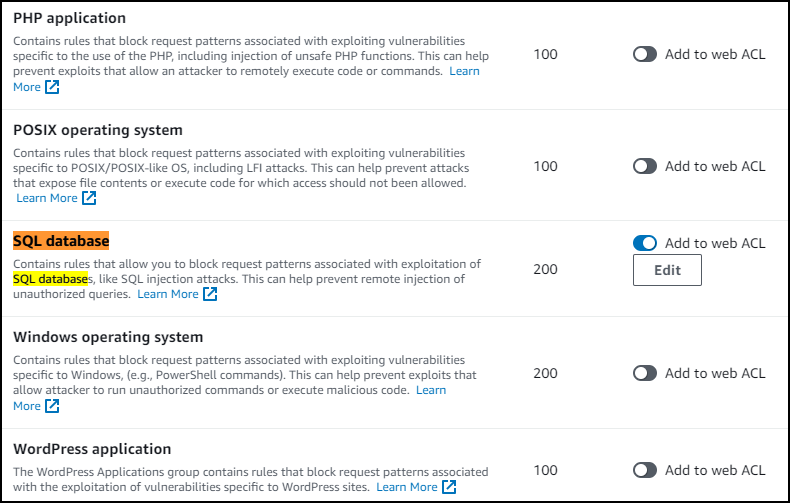790x503 pixels.
Task: Click the WordPress application rule group heading
Action: (x=92, y=449)
